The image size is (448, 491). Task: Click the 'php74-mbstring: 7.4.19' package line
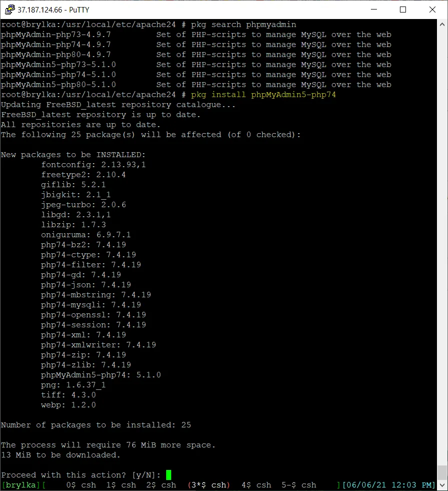coord(96,295)
